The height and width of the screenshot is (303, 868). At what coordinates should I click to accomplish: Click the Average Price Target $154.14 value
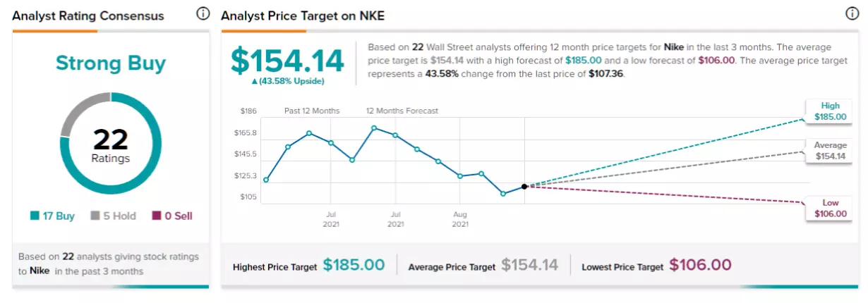pyautogui.click(x=530, y=265)
